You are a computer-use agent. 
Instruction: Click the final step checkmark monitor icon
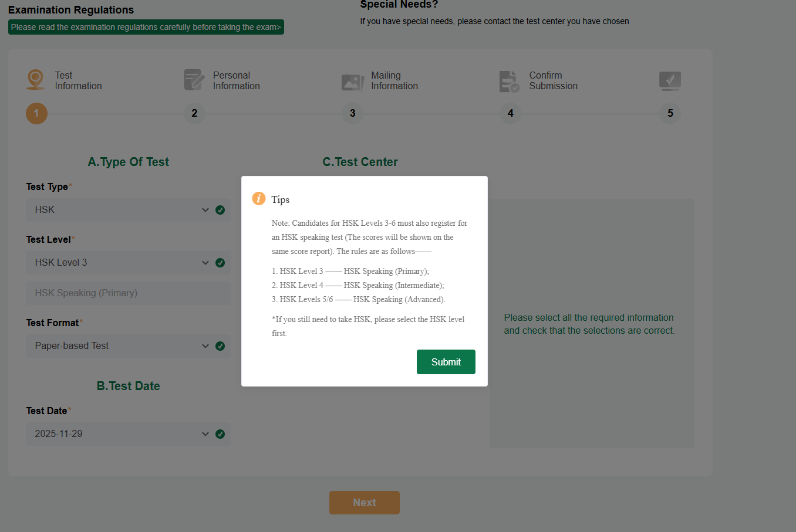tap(670, 80)
